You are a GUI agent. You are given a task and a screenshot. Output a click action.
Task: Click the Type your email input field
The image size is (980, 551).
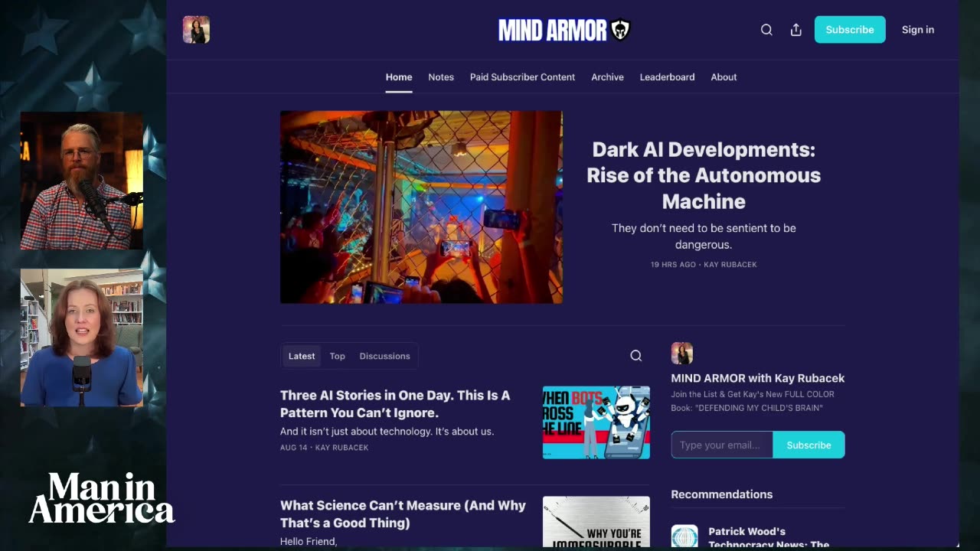click(722, 445)
